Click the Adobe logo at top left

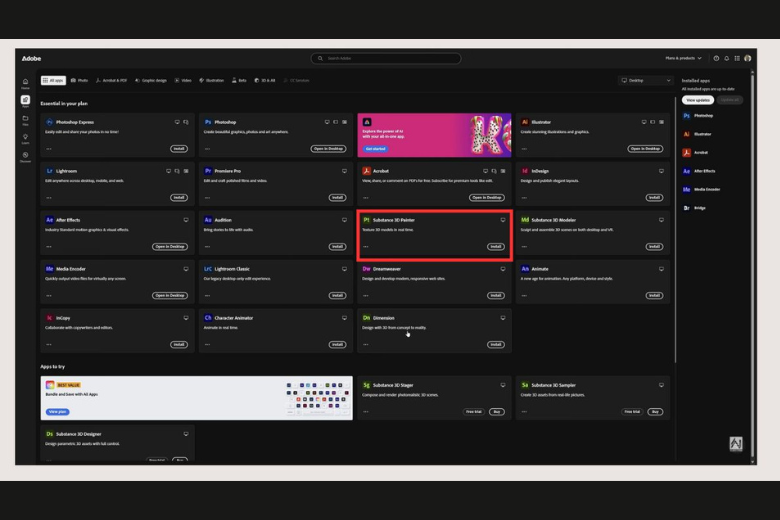coord(31,58)
